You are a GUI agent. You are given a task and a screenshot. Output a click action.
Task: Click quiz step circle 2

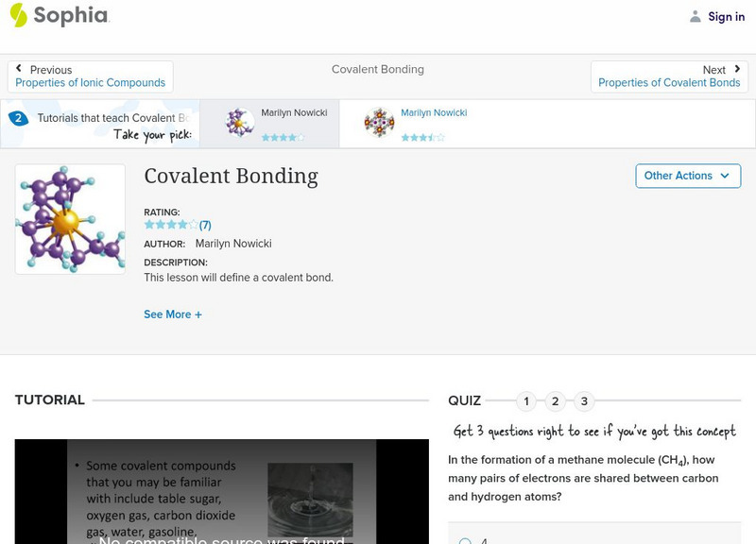(x=556, y=400)
